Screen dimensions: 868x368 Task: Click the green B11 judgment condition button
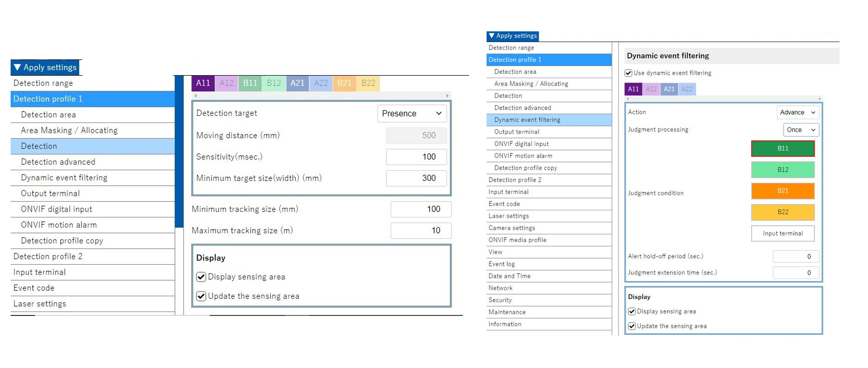click(782, 149)
